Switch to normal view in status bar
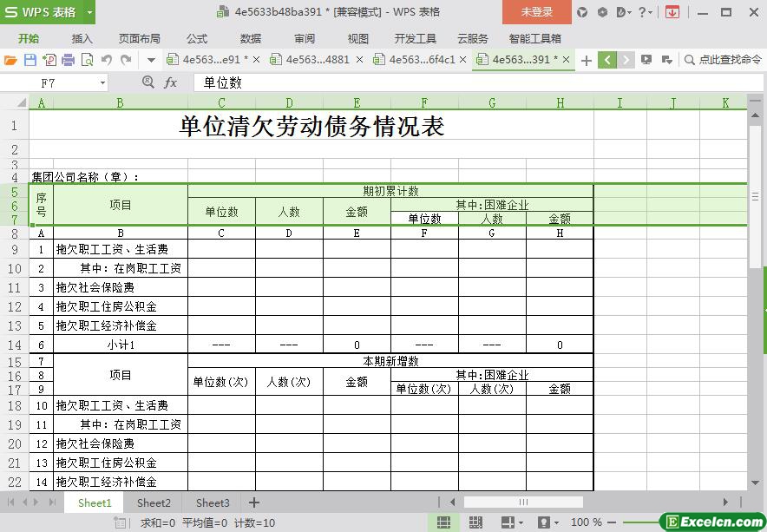Viewport: 767px width, 532px height. click(443, 522)
